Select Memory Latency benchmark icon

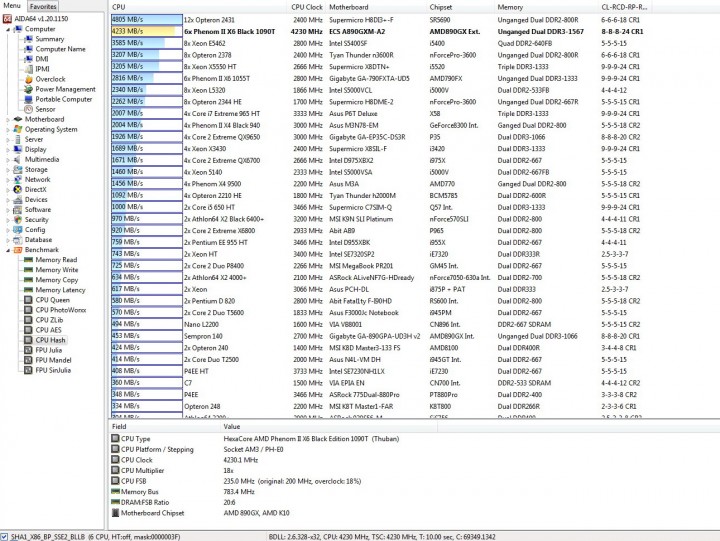(x=28, y=290)
